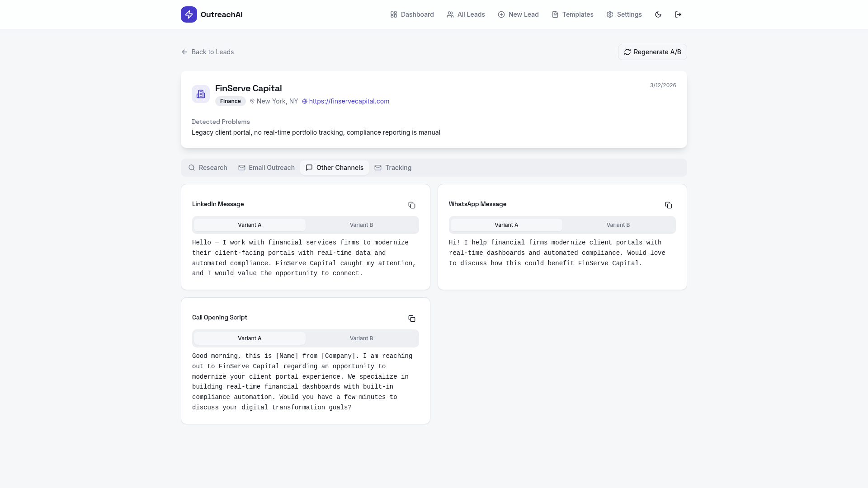
Task: Switch to the Email Outreach tab
Action: coord(267,168)
